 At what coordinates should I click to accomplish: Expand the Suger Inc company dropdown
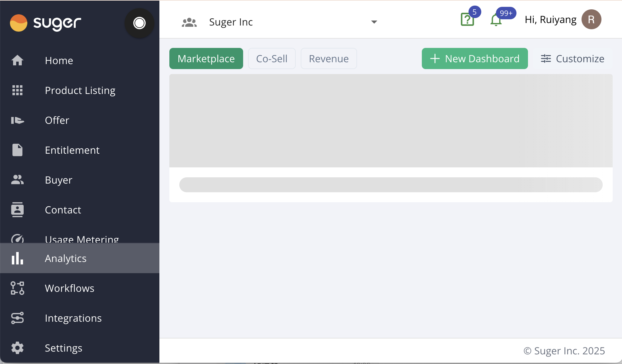(x=374, y=21)
